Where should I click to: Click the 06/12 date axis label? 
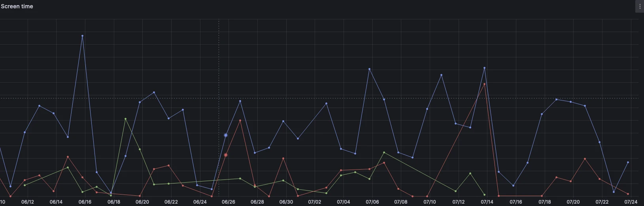tap(28, 202)
